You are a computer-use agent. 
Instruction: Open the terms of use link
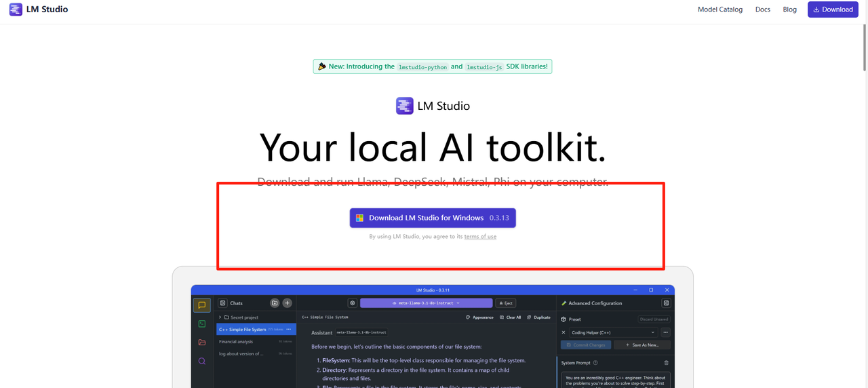[x=480, y=237]
